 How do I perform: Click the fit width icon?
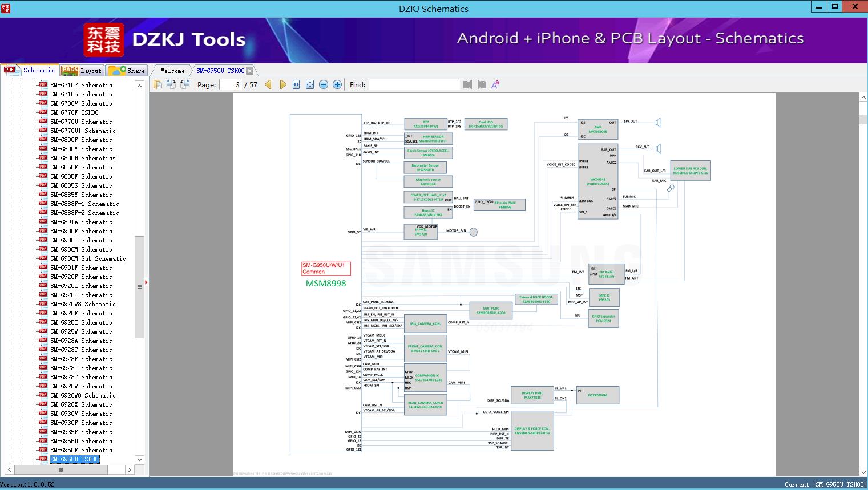tap(296, 84)
